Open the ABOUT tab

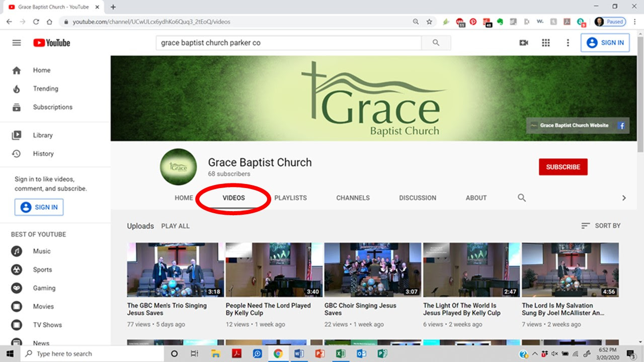click(x=476, y=198)
